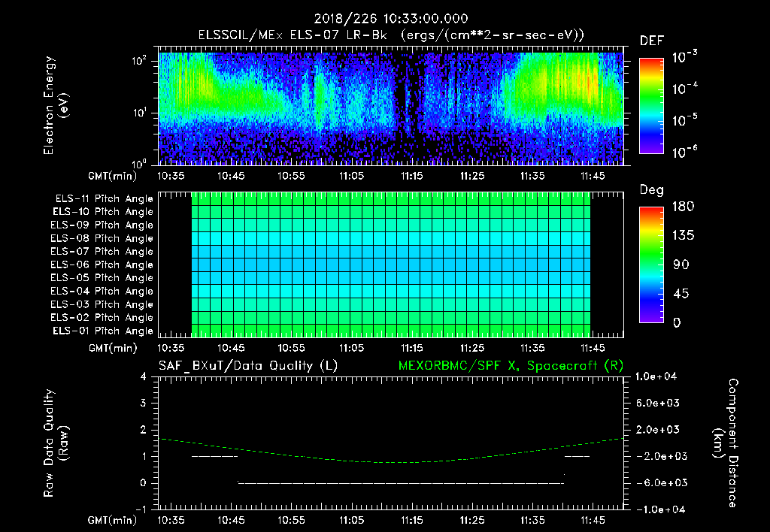
Task: Click the 90 value on Deg scale
Action: (681, 264)
